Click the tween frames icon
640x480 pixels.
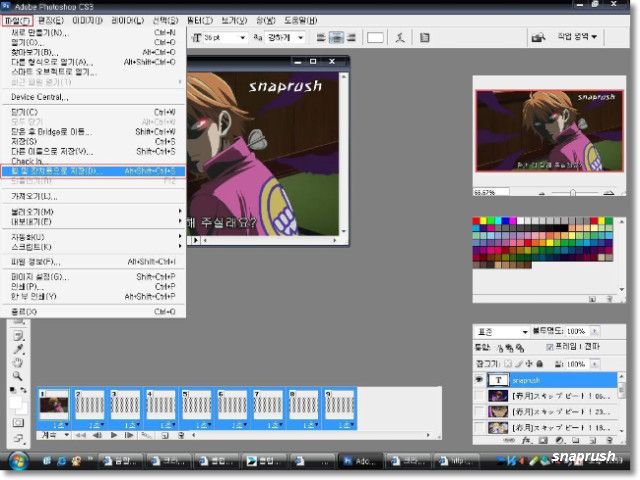coord(146,436)
